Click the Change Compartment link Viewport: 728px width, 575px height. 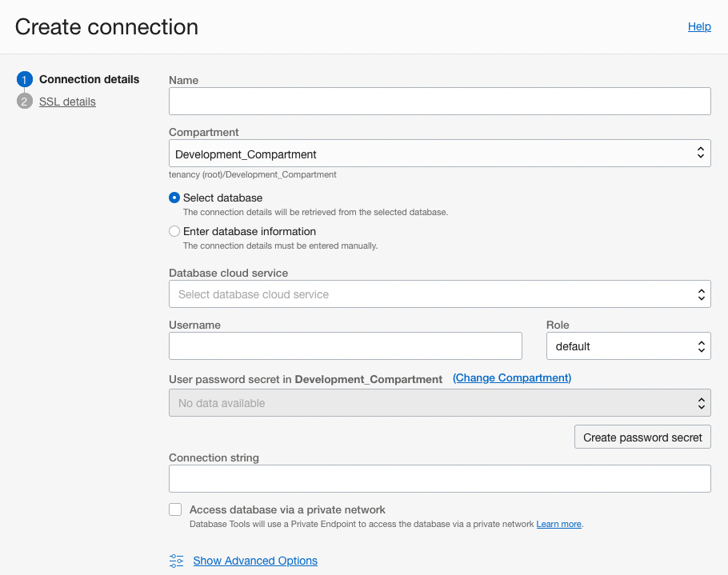coord(511,377)
